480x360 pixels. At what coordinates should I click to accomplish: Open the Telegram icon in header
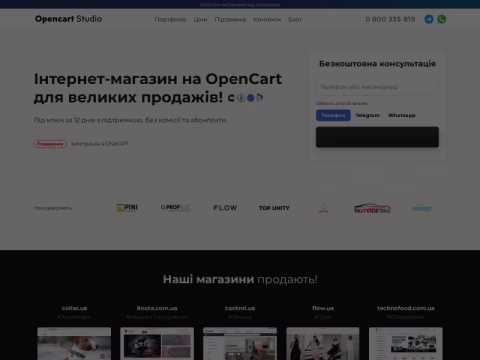[x=429, y=19]
